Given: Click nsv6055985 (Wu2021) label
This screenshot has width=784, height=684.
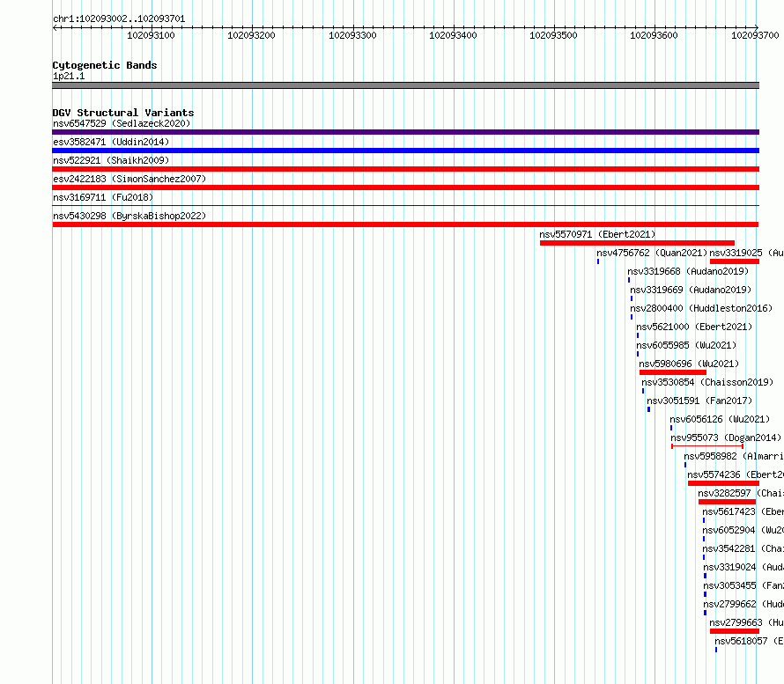Looking at the screenshot, I should pos(686,345).
